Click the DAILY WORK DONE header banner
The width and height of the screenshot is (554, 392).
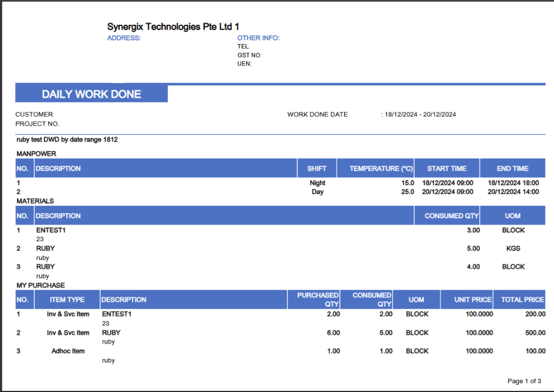tap(91, 93)
